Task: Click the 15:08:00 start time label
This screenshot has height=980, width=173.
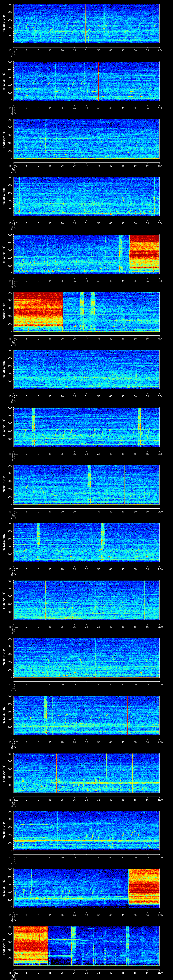Action: coord(13,454)
